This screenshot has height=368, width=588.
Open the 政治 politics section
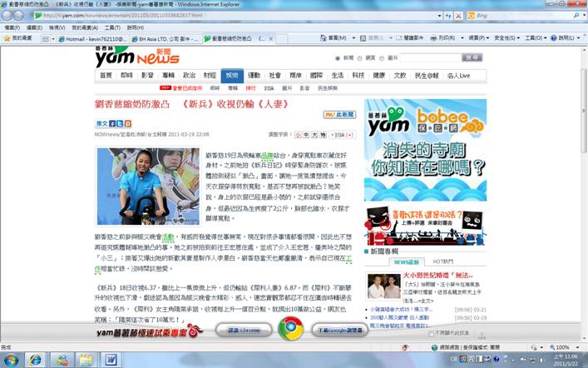tap(189, 76)
